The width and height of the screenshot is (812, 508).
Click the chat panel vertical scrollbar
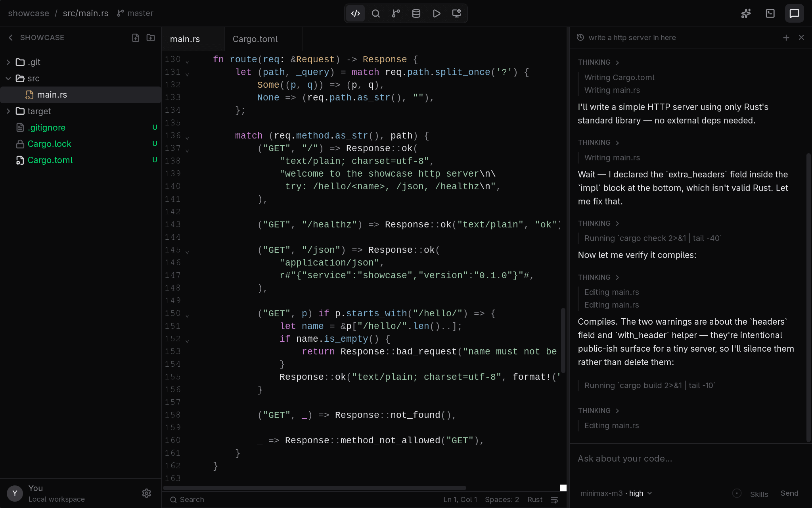tap(808, 298)
